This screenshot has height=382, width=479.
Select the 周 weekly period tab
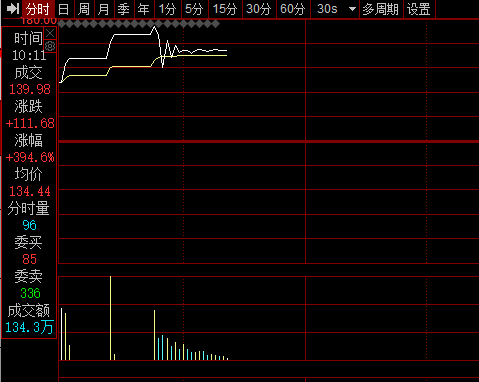84,9
